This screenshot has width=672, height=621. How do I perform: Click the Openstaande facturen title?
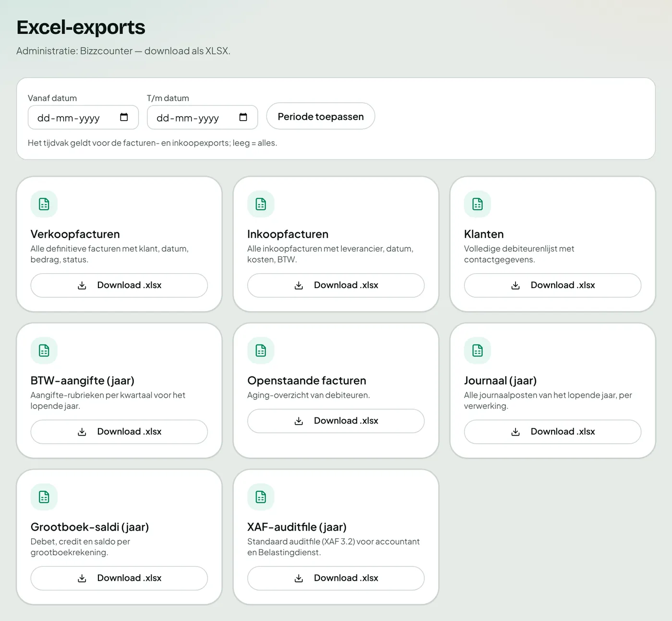[307, 380]
